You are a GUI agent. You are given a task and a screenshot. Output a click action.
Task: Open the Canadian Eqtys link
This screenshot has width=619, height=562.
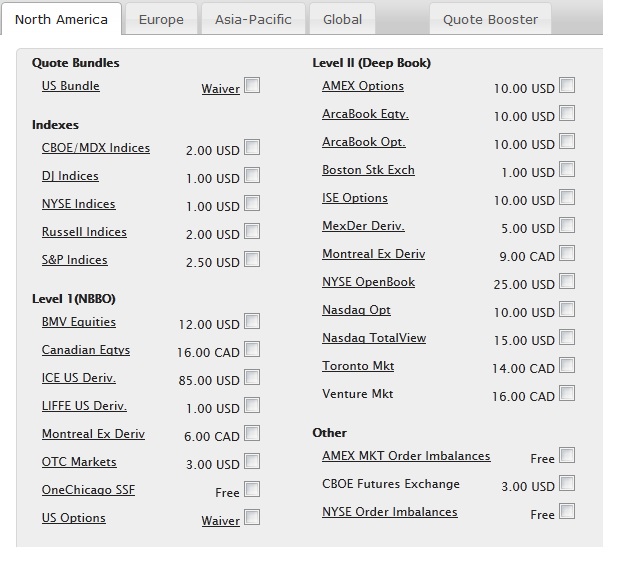pyautogui.click(x=86, y=350)
